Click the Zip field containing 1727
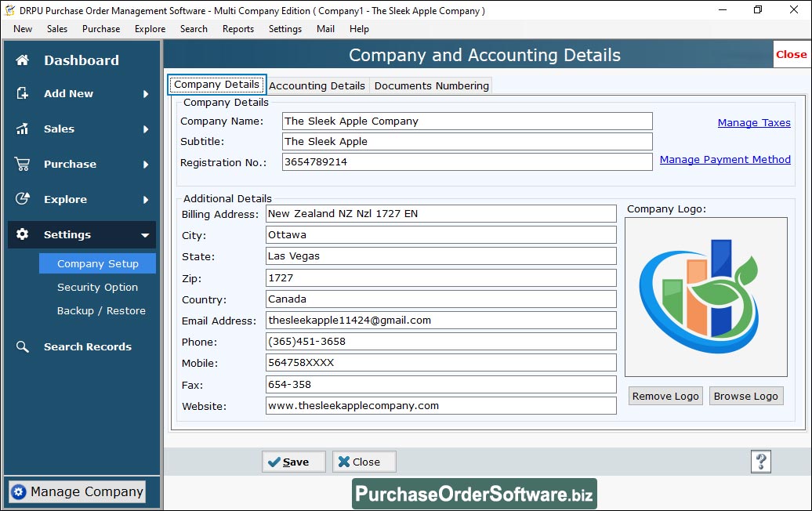The image size is (812, 511). (440, 277)
